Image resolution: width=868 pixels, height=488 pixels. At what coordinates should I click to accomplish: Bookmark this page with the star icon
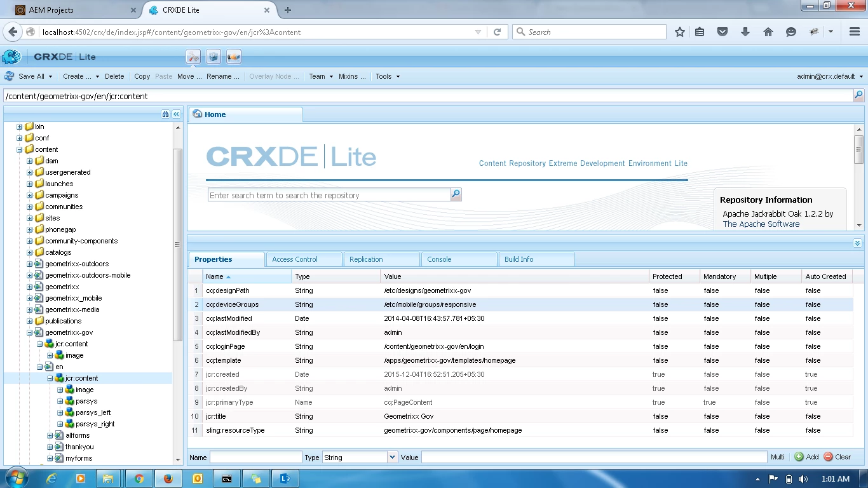[680, 32]
